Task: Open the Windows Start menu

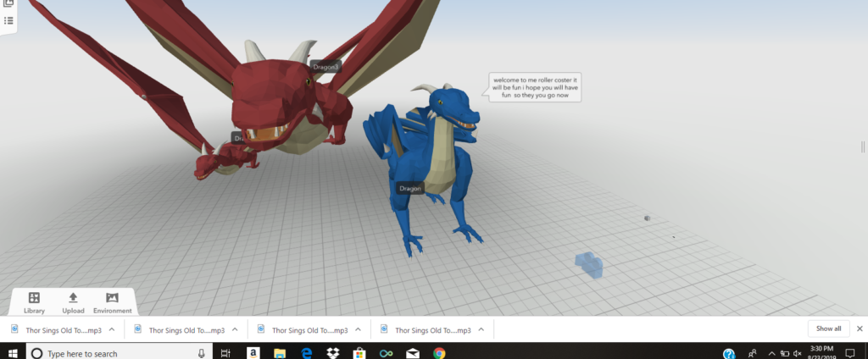Action: point(12,353)
